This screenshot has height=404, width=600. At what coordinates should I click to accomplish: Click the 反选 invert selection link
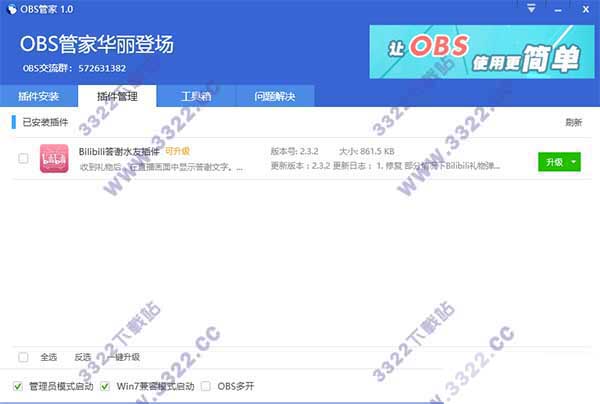[83, 357]
